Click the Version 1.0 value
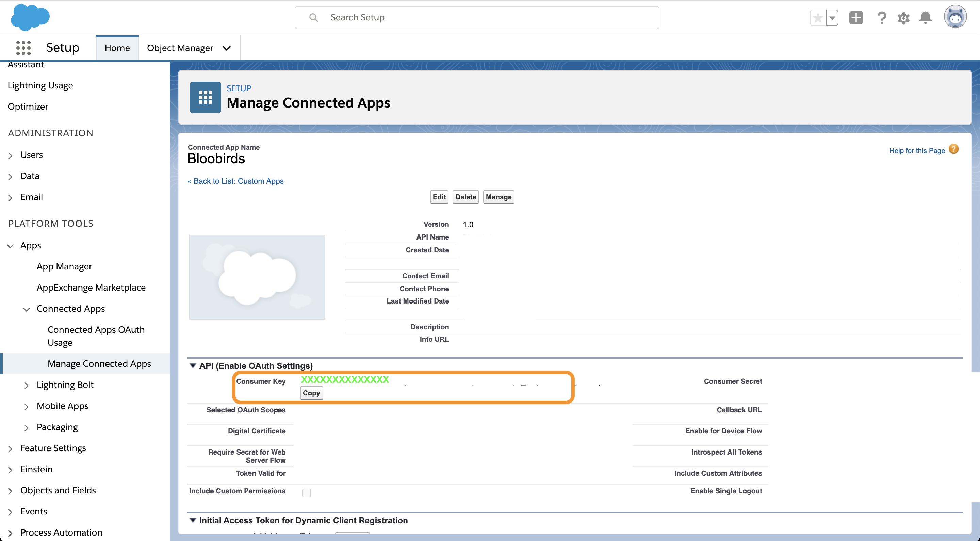The image size is (980, 541). point(468,225)
